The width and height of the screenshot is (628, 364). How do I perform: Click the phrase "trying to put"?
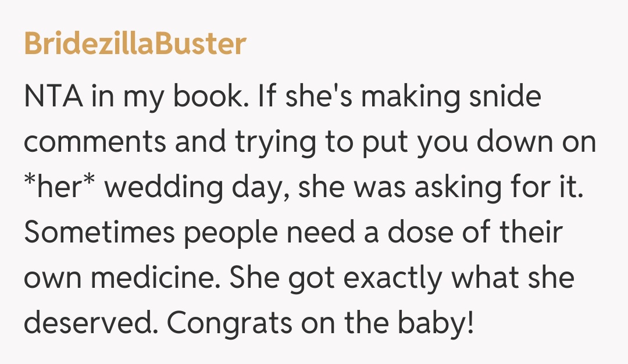302,142
